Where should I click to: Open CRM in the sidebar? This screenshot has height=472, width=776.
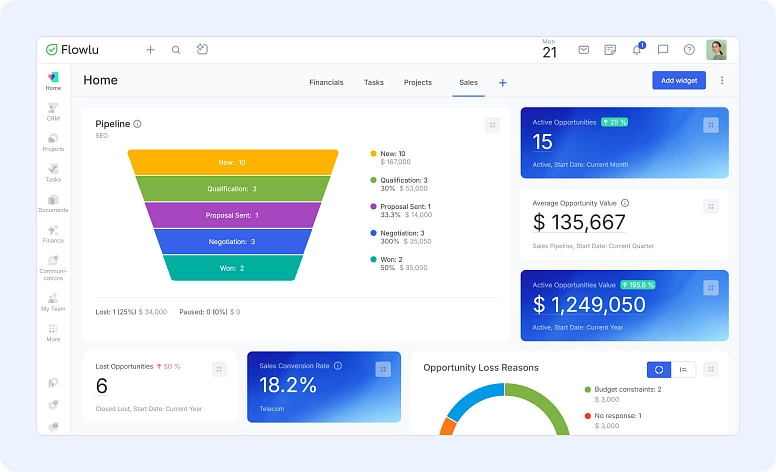[x=53, y=112]
